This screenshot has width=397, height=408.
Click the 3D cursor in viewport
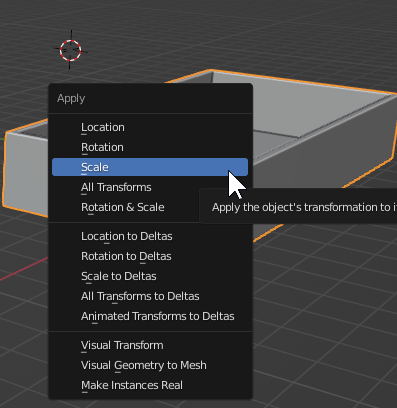point(70,50)
